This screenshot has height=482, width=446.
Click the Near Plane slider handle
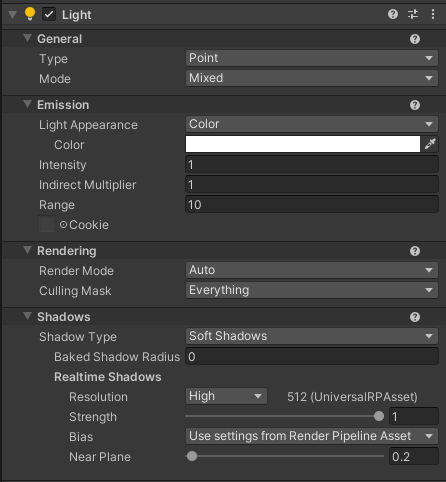coord(192,456)
